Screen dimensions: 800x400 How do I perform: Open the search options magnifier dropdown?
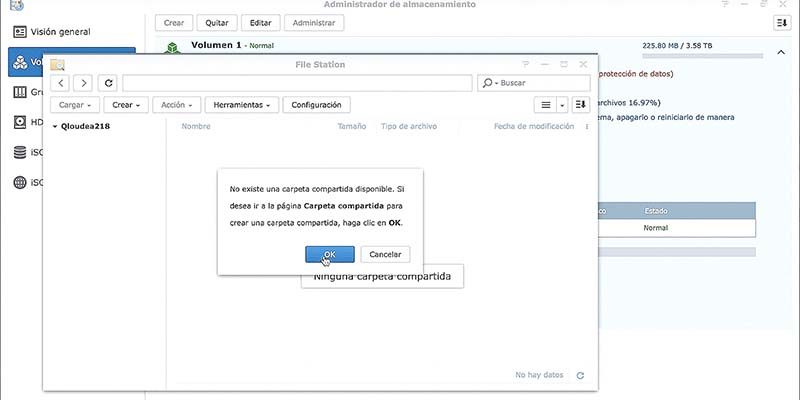489,83
